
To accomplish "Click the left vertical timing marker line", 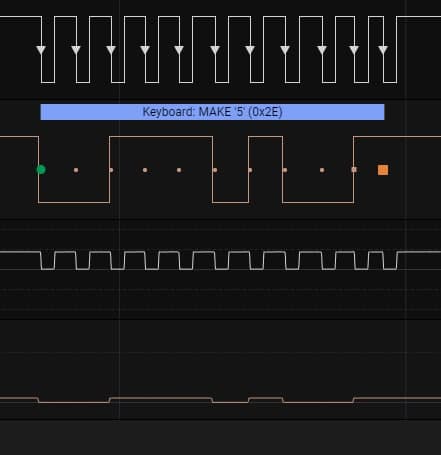I will pyautogui.click(x=120, y=210).
